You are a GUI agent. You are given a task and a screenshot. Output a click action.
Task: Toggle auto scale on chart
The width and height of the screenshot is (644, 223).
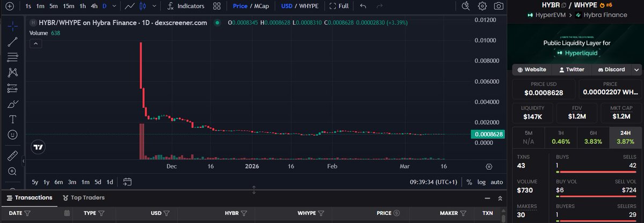pyautogui.click(x=497, y=182)
